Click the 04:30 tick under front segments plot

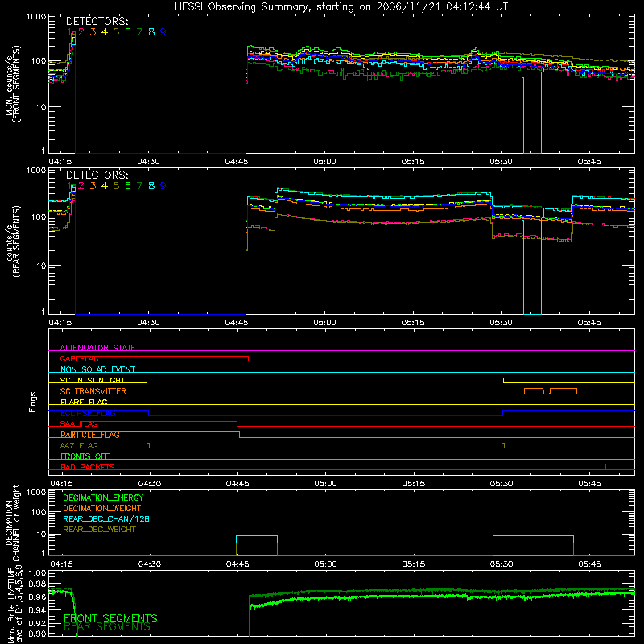click(148, 162)
